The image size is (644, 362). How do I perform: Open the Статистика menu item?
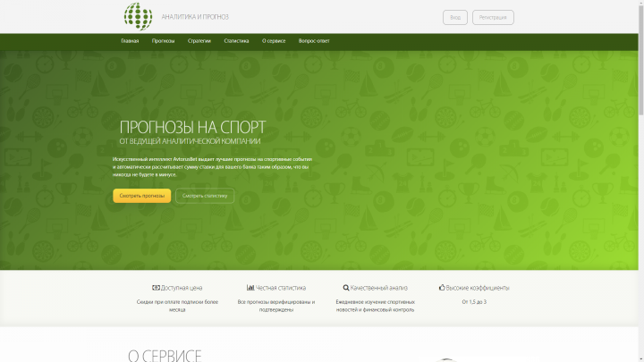(236, 41)
